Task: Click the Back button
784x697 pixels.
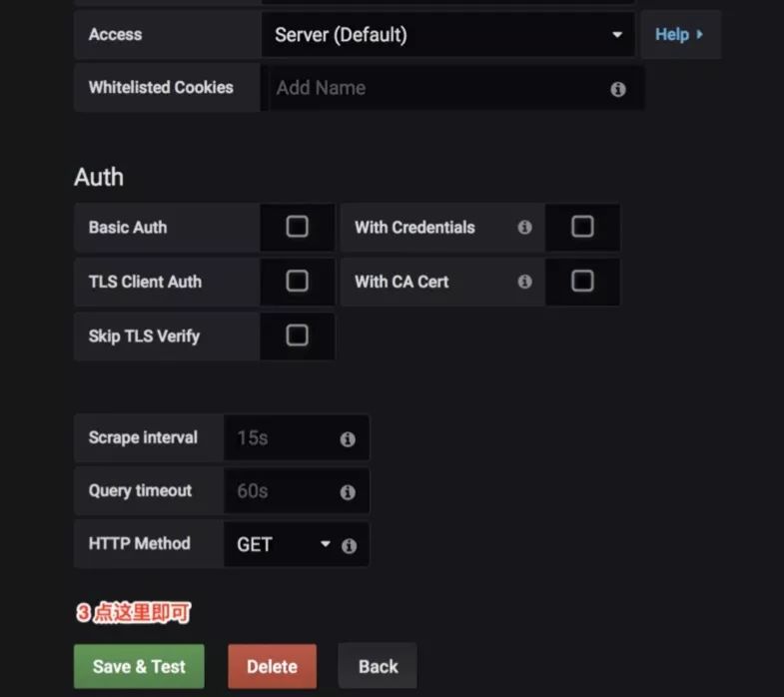Action: point(378,666)
